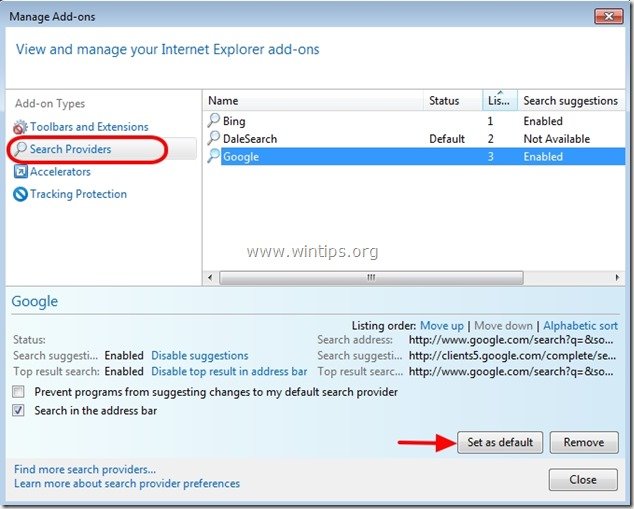Image resolution: width=634 pixels, height=509 pixels.
Task: Click the Accelerators icon in sidebar
Action: click(x=20, y=172)
